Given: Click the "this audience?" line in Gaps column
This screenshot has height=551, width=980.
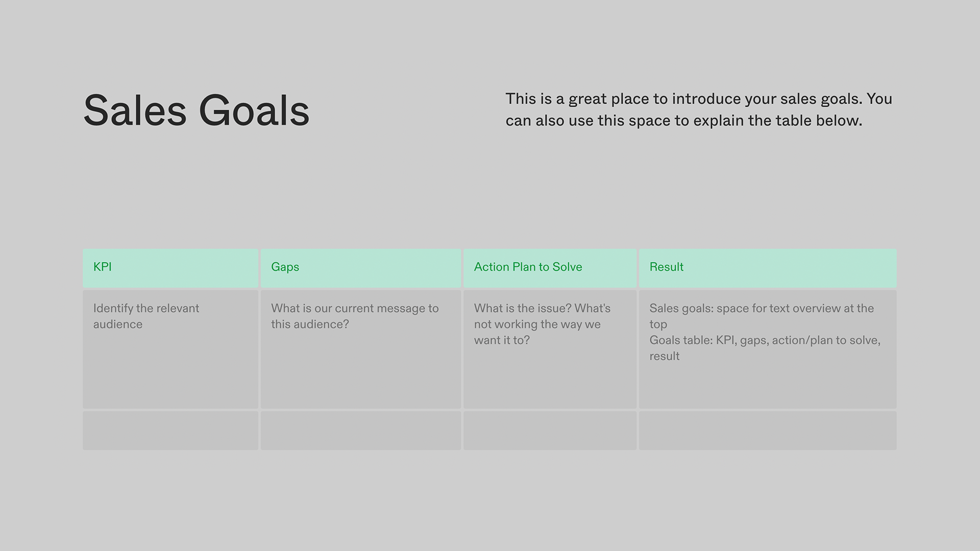Looking at the screenshot, I should click(x=310, y=324).
